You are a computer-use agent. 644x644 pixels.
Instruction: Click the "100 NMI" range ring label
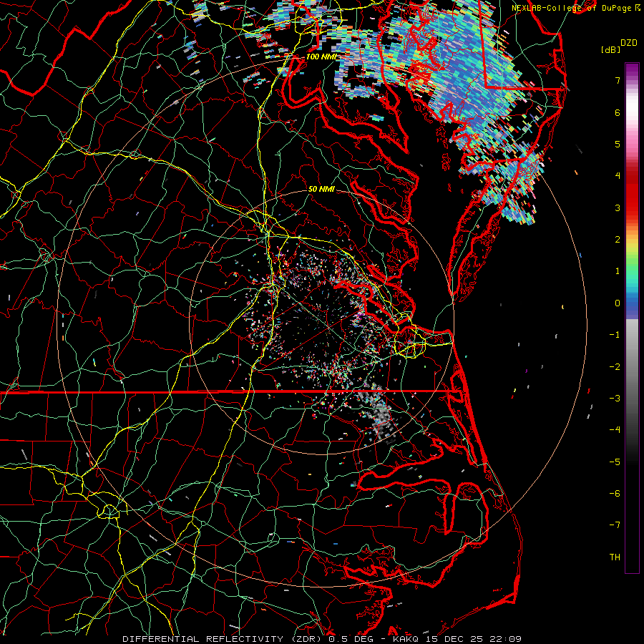(321, 57)
